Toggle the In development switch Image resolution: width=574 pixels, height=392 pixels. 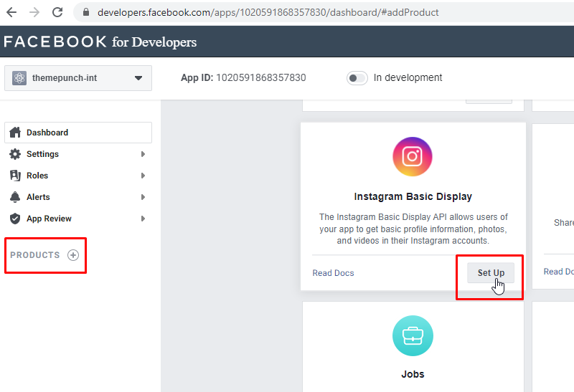click(x=357, y=78)
